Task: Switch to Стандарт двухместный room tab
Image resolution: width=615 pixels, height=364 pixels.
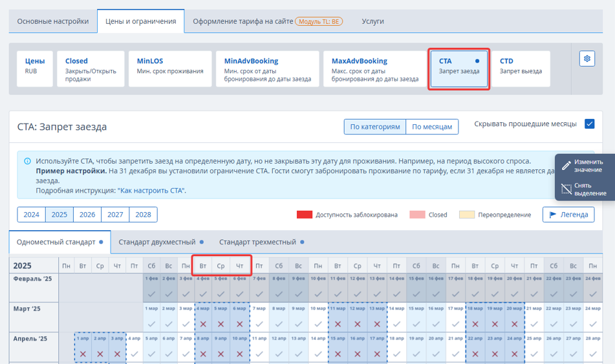Action: [x=161, y=242]
